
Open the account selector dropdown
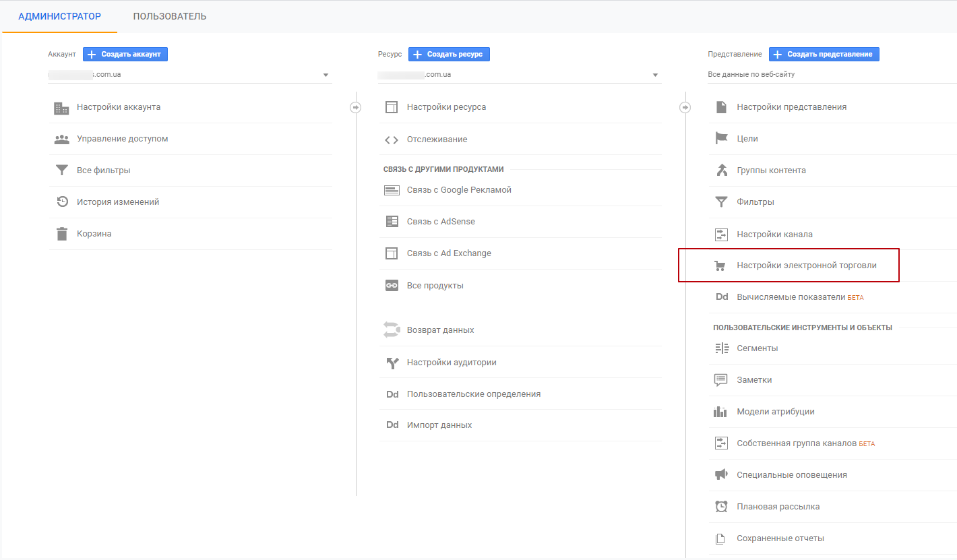[x=190, y=75]
